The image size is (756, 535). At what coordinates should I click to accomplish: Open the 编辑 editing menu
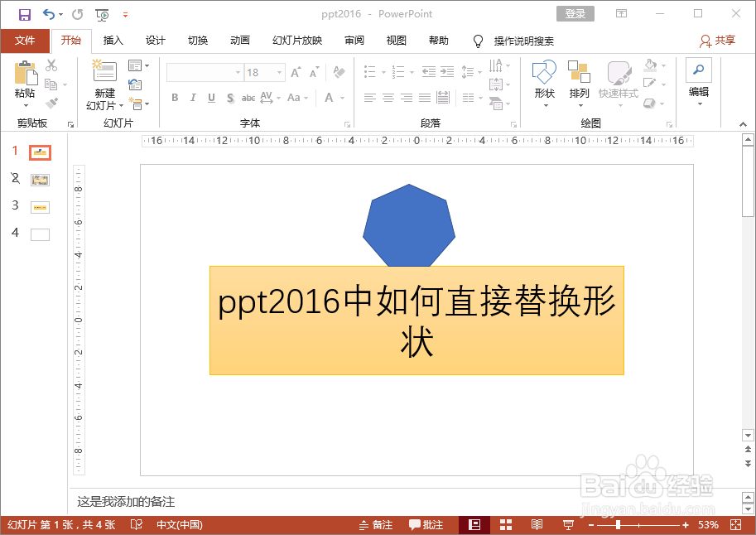pyautogui.click(x=699, y=82)
